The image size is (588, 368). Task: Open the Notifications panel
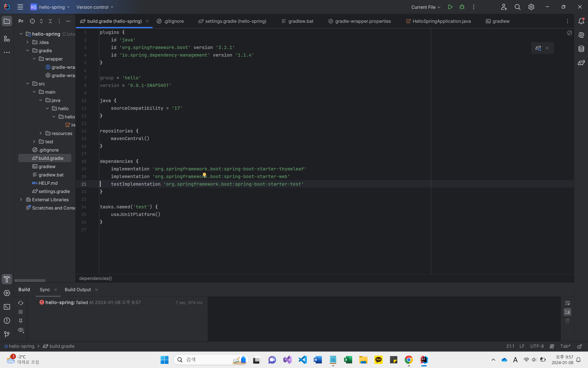click(581, 21)
